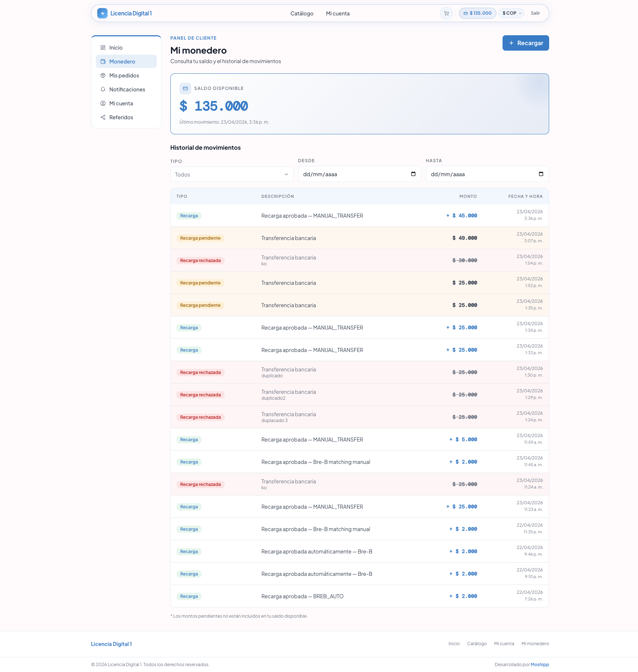Screen dimensions: 638x672
Task: Follow the Moshipp developer link
Action: (540, 665)
